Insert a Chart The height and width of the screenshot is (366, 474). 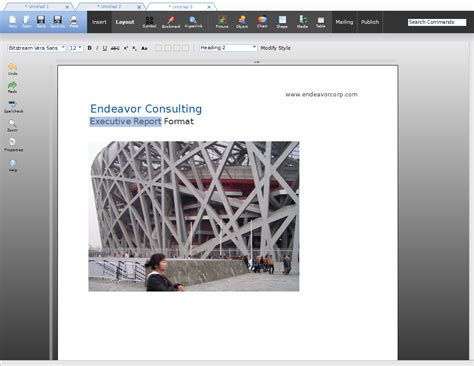(262, 22)
